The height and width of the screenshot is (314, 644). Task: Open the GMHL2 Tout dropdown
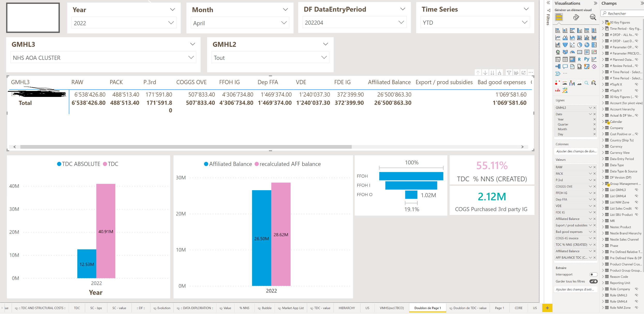(x=270, y=58)
